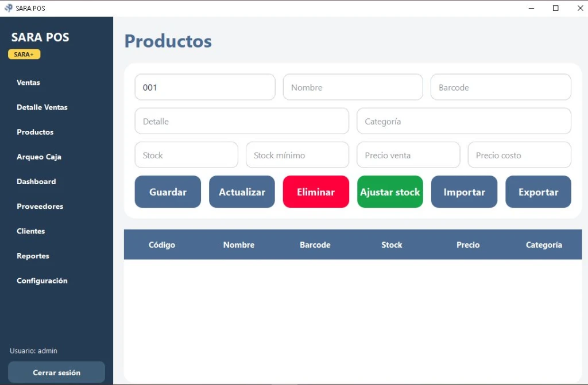The image size is (588, 385).
Task: Click the SARA POS title bar logo icon
Action: (x=8, y=8)
